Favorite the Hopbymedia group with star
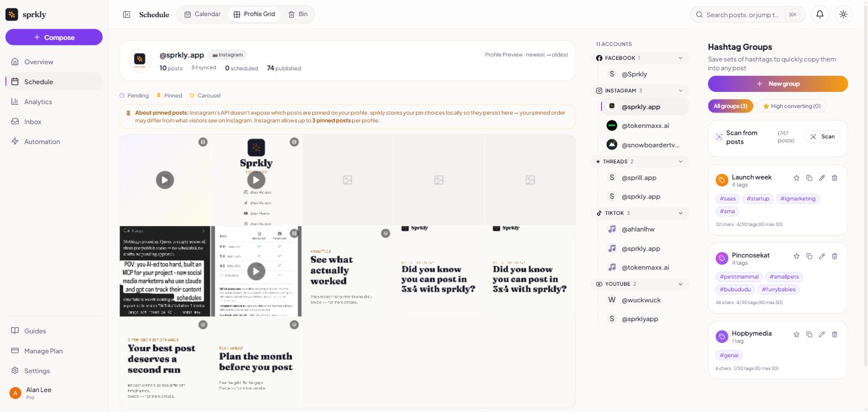Image resolution: width=868 pixels, height=412 pixels. click(x=797, y=334)
